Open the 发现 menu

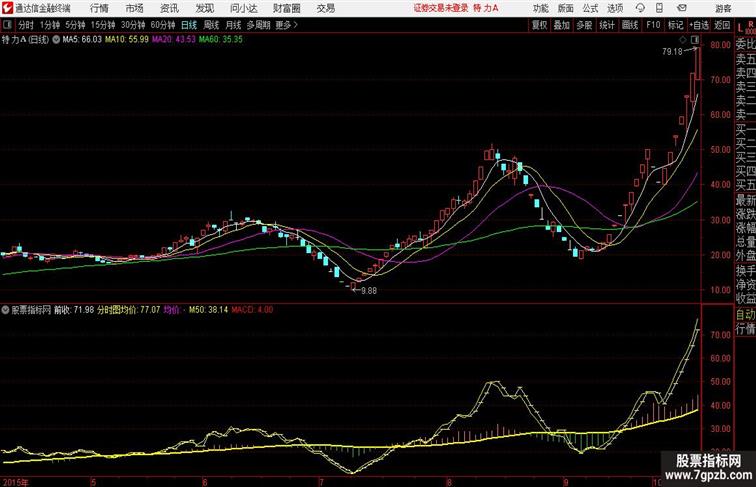pyautogui.click(x=204, y=8)
